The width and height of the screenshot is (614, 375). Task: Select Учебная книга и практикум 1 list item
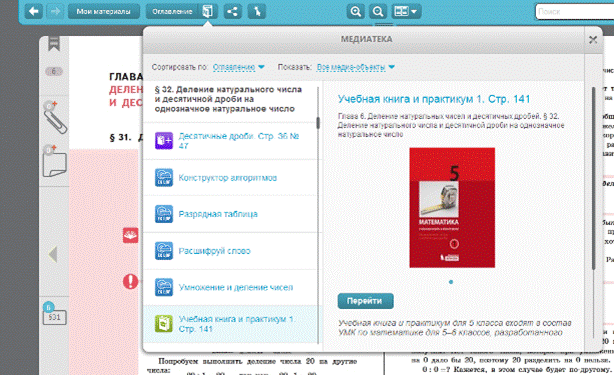231,324
